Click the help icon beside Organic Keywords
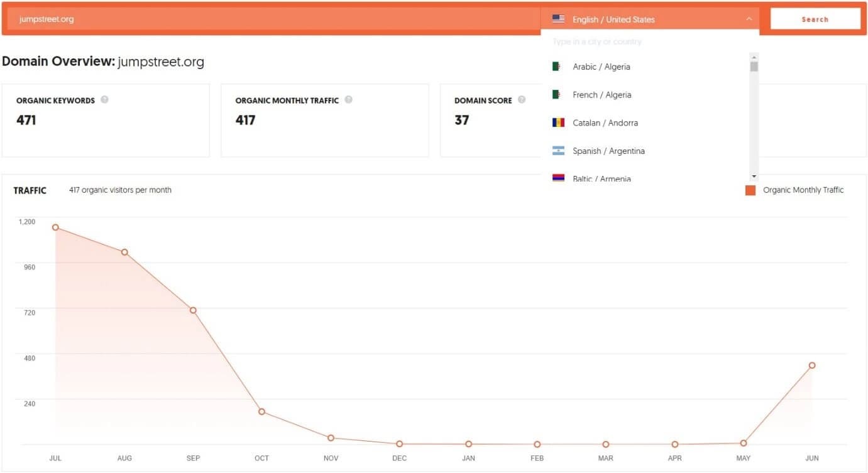Viewport: 868px width, 473px height. [104, 99]
